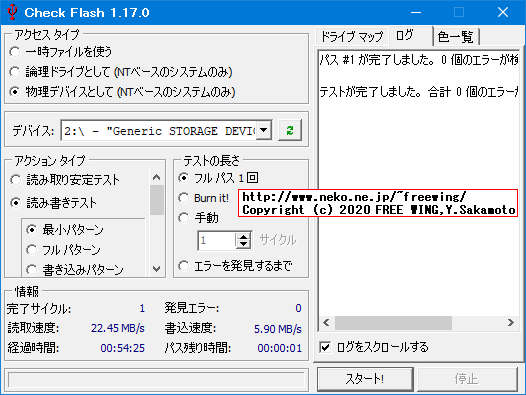Switch to 色一覧 tab
Screen dimensions: 526x395
(456, 37)
